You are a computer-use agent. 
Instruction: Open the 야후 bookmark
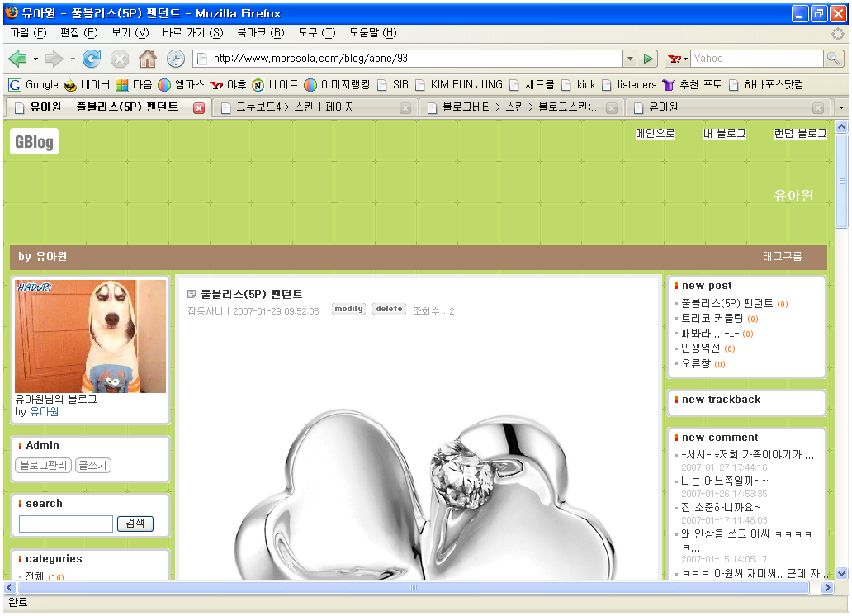(x=228, y=85)
